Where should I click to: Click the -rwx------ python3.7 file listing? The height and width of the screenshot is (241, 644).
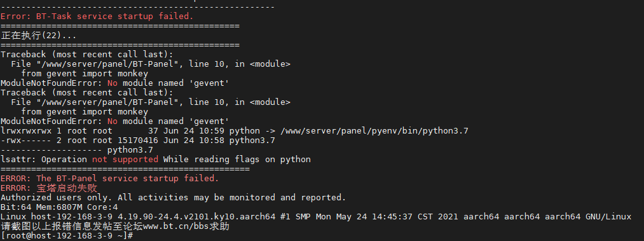click(x=137, y=141)
